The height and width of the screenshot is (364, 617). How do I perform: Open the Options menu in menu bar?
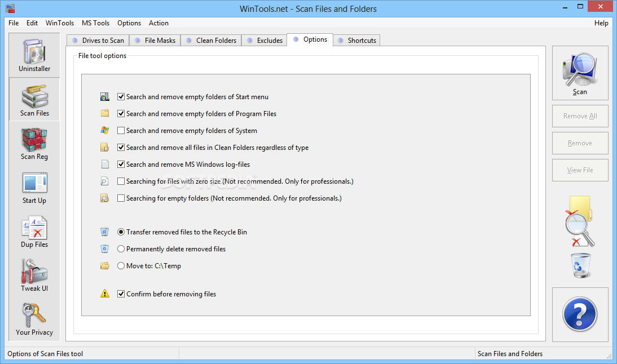click(129, 23)
